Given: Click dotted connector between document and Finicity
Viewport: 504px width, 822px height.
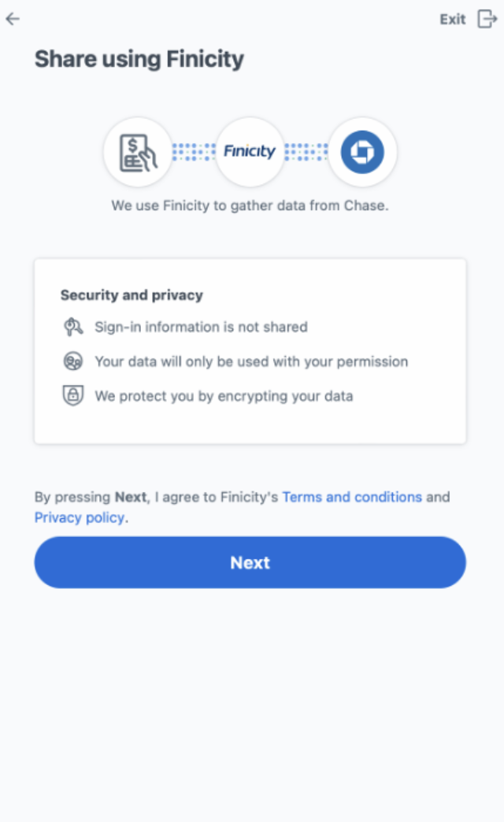Looking at the screenshot, I should pyautogui.click(x=193, y=152).
